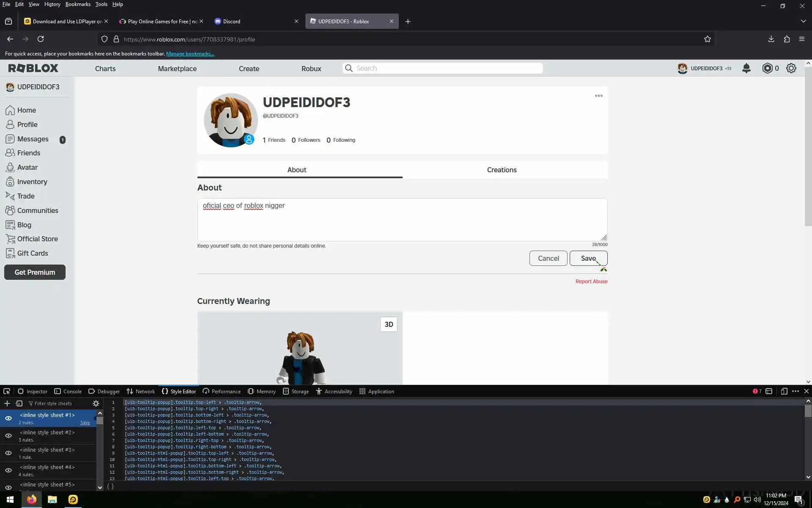Open the Roblox notifications bell
Screen dimensions: 812x508
pos(746,68)
